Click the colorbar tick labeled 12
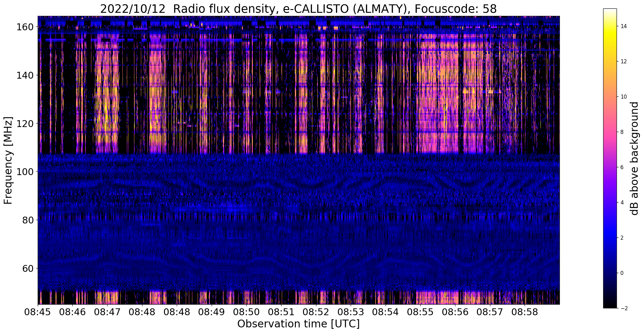644x333 pixels. (624, 62)
